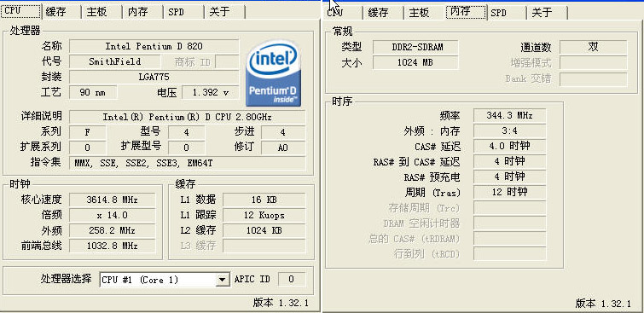Switch to 缓存 tab in right window
The width and height of the screenshot is (644, 313).
tap(383, 13)
